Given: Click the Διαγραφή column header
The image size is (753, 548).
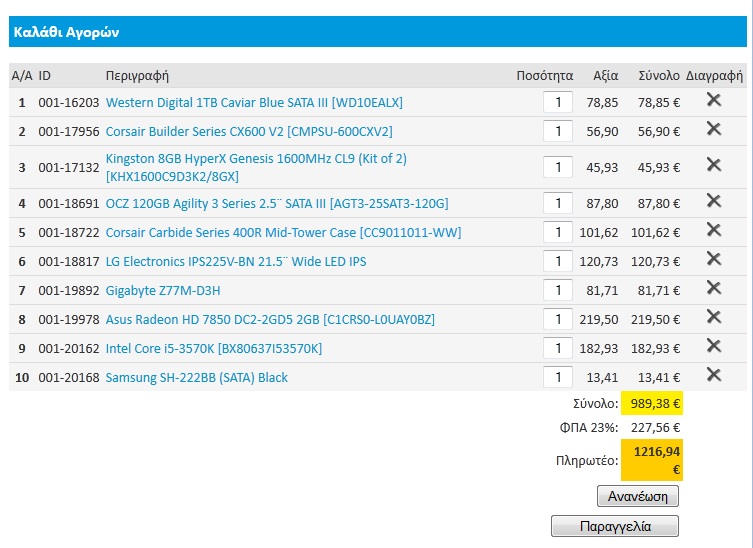Looking at the screenshot, I should (714, 76).
